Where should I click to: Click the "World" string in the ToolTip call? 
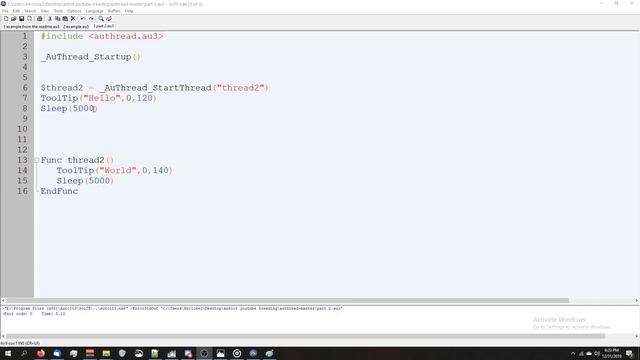pos(118,170)
